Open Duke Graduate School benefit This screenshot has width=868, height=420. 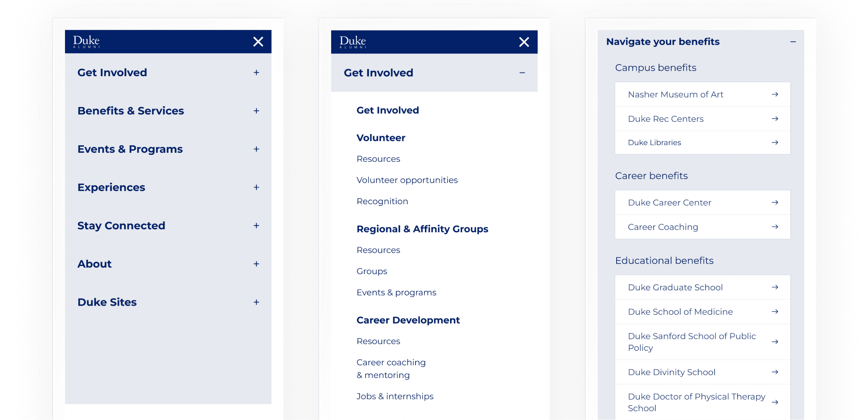tap(703, 287)
